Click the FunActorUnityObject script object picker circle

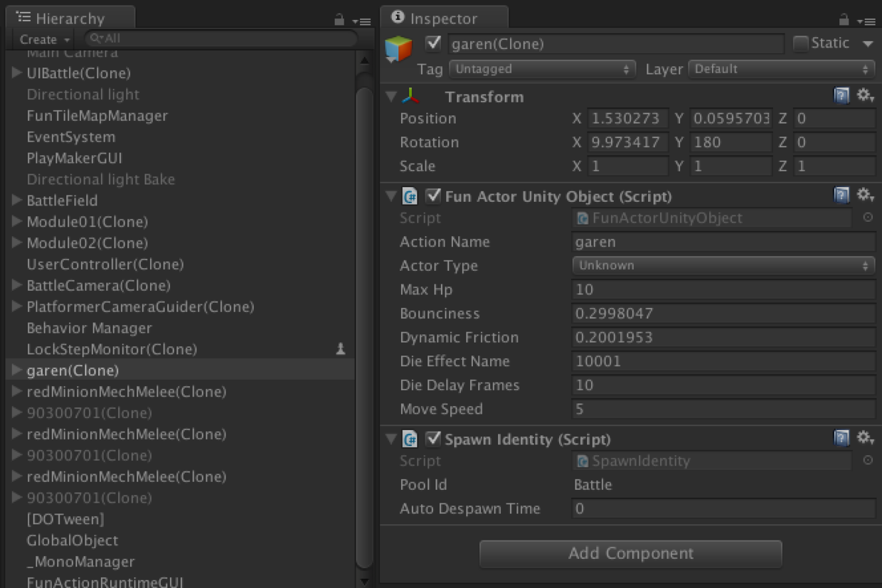click(x=868, y=218)
